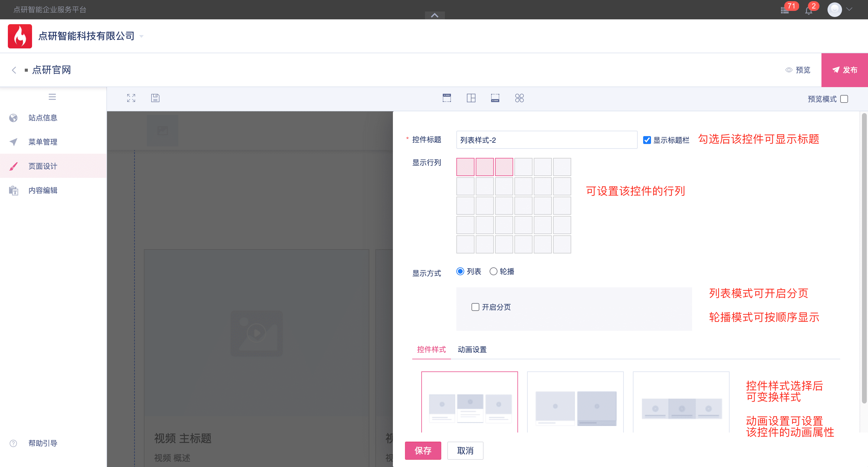The image size is (868, 467).
Task: Collapse the top header with the up chevron
Action: pyautogui.click(x=435, y=15)
